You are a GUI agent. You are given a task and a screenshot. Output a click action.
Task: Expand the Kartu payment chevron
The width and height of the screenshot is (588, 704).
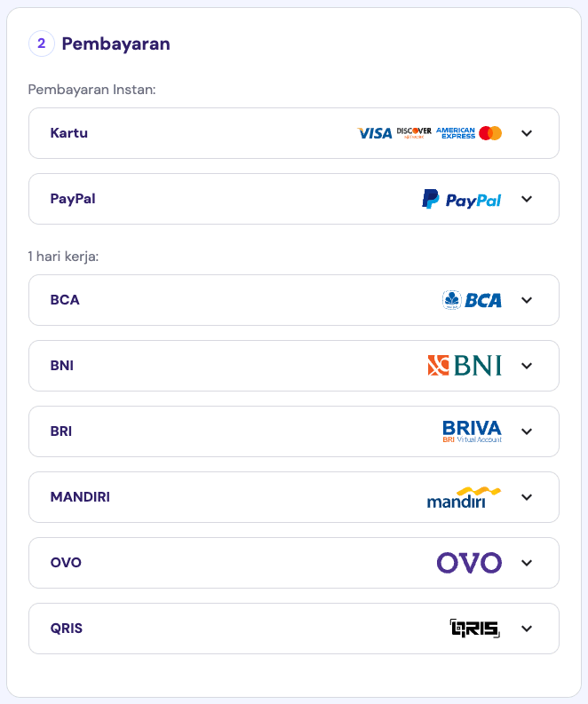pyautogui.click(x=527, y=133)
